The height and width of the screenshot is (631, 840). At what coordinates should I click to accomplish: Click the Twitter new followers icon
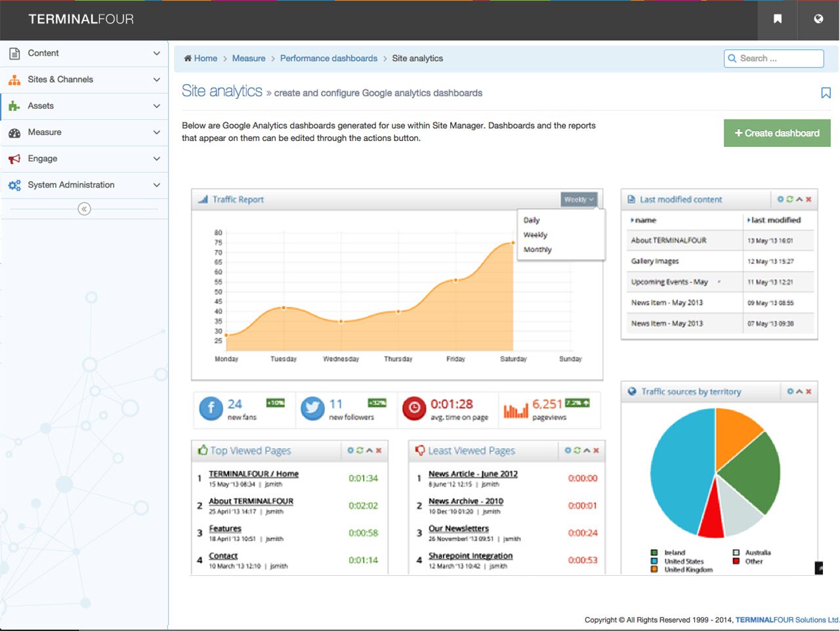[x=312, y=408]
